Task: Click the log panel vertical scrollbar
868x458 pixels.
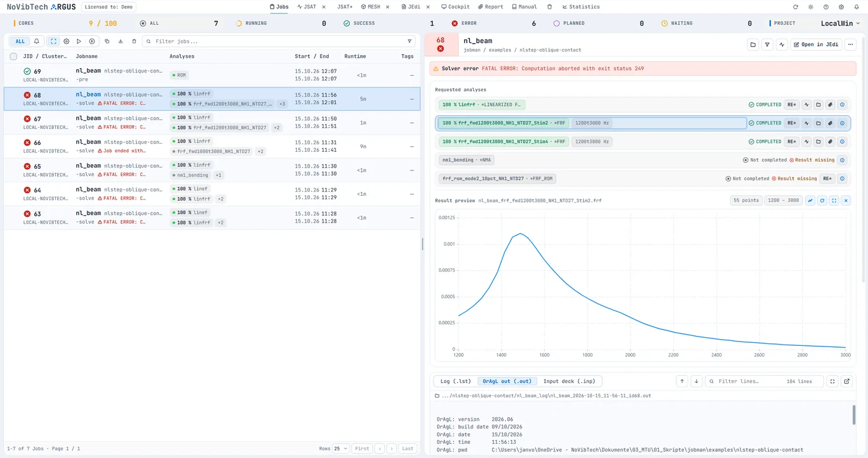Action: pos(854,415)
